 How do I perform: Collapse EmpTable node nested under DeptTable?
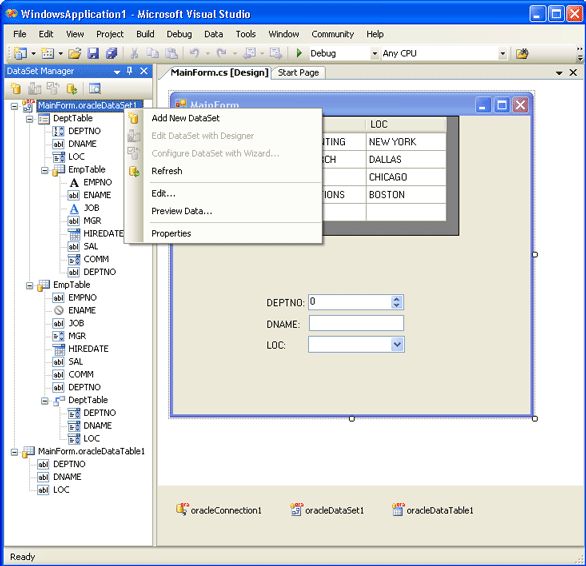click(x=44, y=170)
